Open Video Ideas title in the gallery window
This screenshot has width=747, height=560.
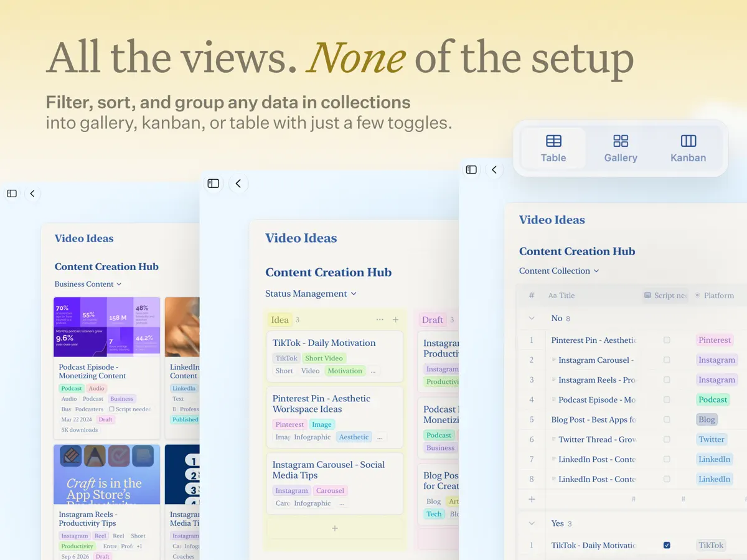click(84, 238)
